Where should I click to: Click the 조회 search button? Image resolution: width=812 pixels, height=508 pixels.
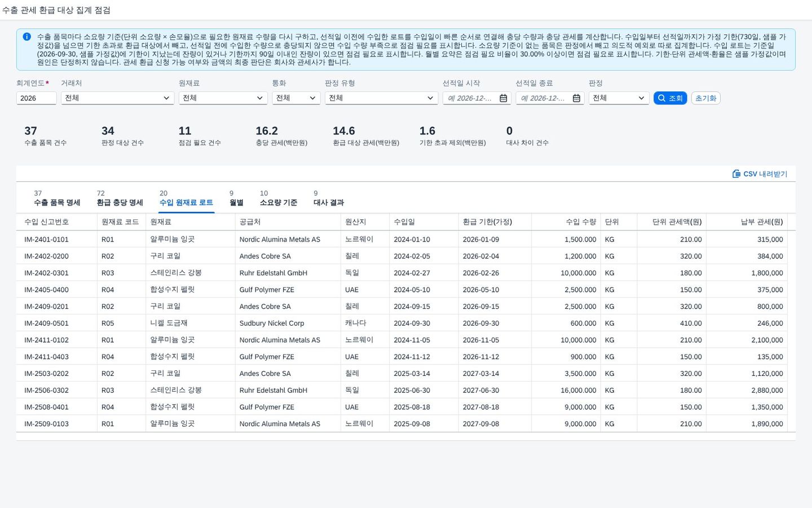click(x=670, y=98)
